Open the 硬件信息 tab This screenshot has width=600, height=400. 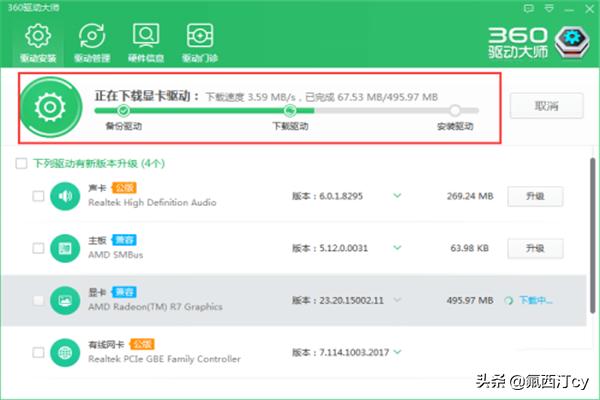[146, 43]
